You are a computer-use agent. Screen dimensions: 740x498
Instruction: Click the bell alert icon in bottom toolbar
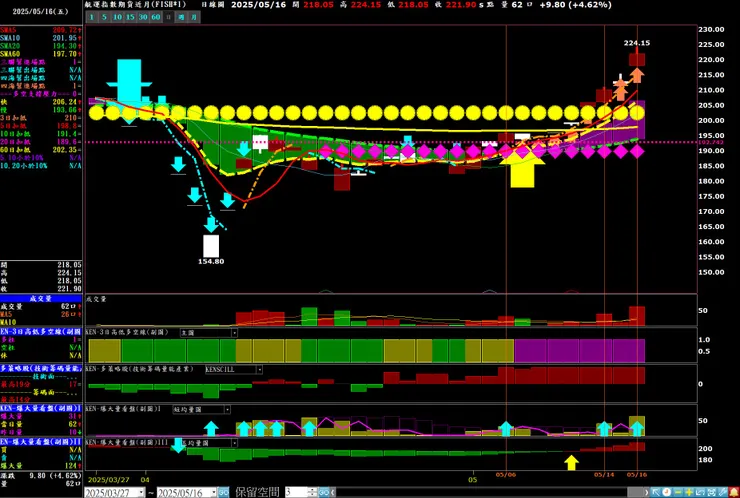[733, 492]
